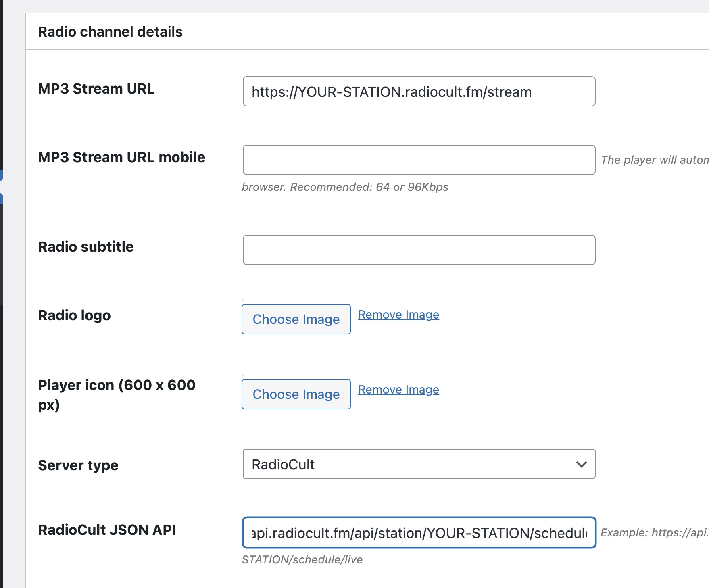Click the Server type chevron arrow
The height and width of the screenshot is (588, 709).
[581, 465]
